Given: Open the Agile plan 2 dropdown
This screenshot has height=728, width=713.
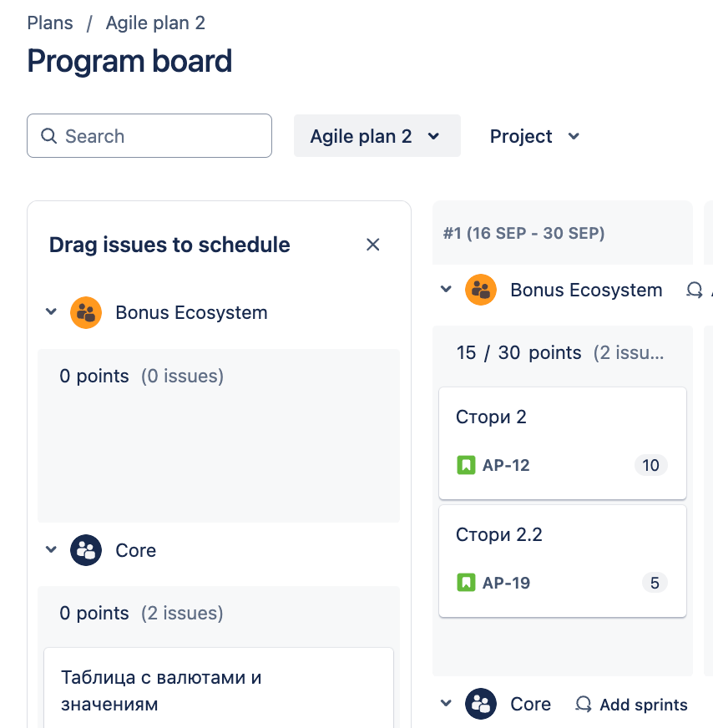Looking at the screenshot, I should point(377,136).
